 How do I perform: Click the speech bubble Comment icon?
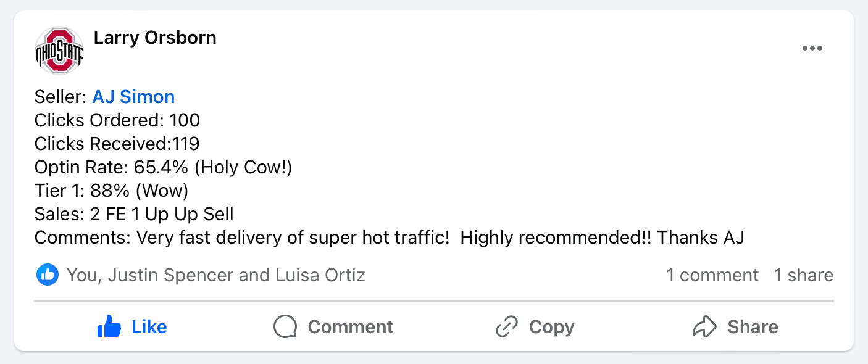285,326
